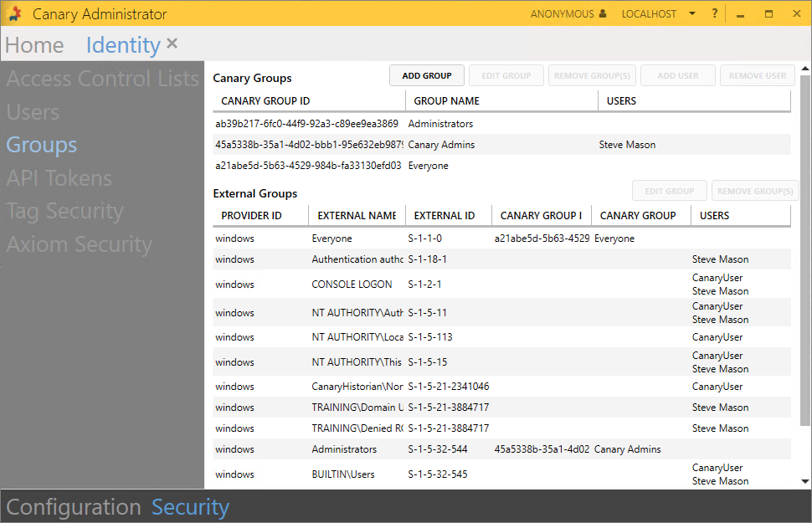Click the Canary bird logo icon
The width and height of the screenshot is (812, 523).
[x=15, y=13]
